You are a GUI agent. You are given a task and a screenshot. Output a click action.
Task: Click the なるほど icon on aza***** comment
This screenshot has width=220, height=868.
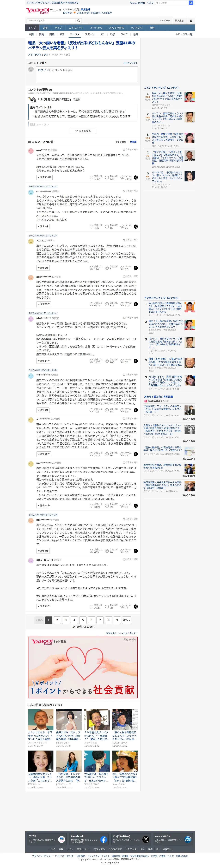pos(107,177)
